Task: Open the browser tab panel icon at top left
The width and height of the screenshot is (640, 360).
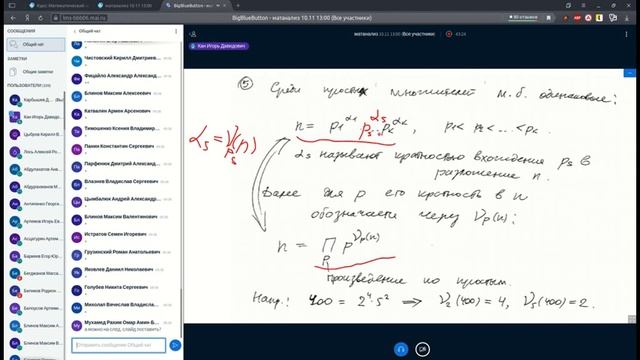Action: click(x=12, y=6)
